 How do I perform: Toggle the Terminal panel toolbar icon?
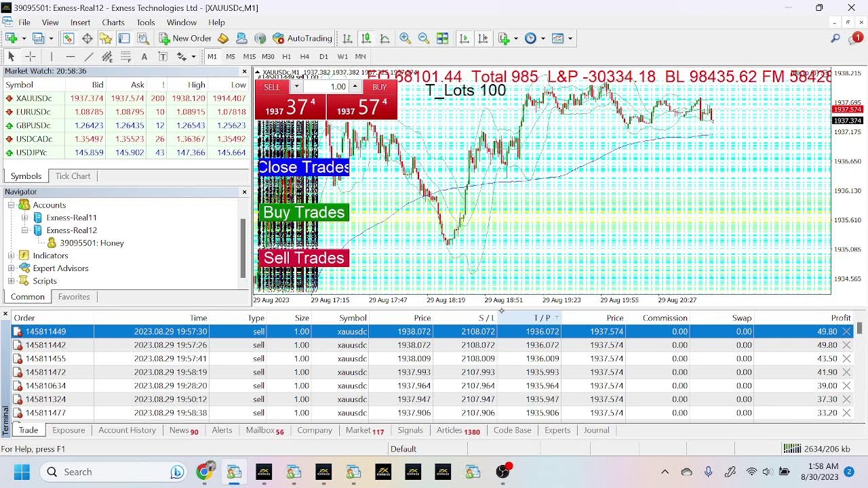coord(123,39)
